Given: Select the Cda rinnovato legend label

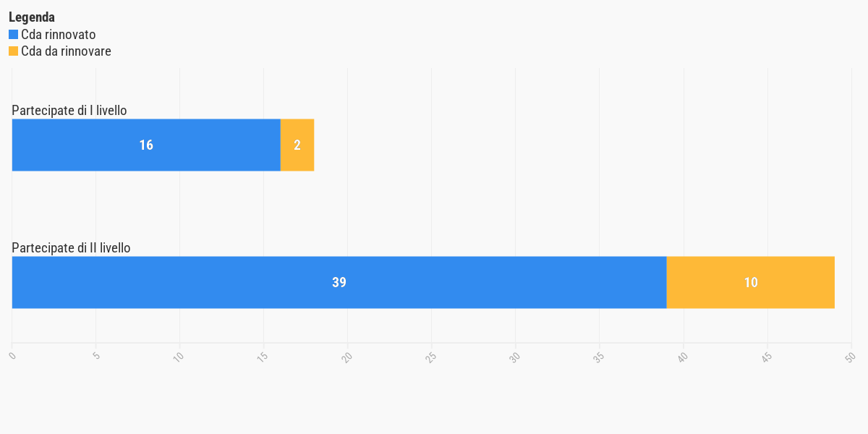Looking at the screenshot, I should 59,34.
